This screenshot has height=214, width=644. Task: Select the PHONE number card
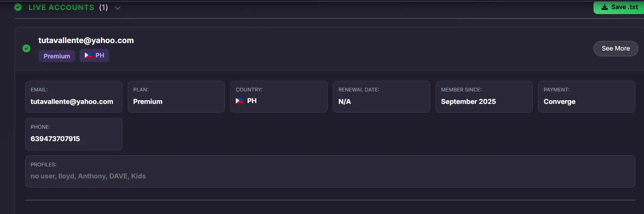pyautogui.click(x=74, y=134)
